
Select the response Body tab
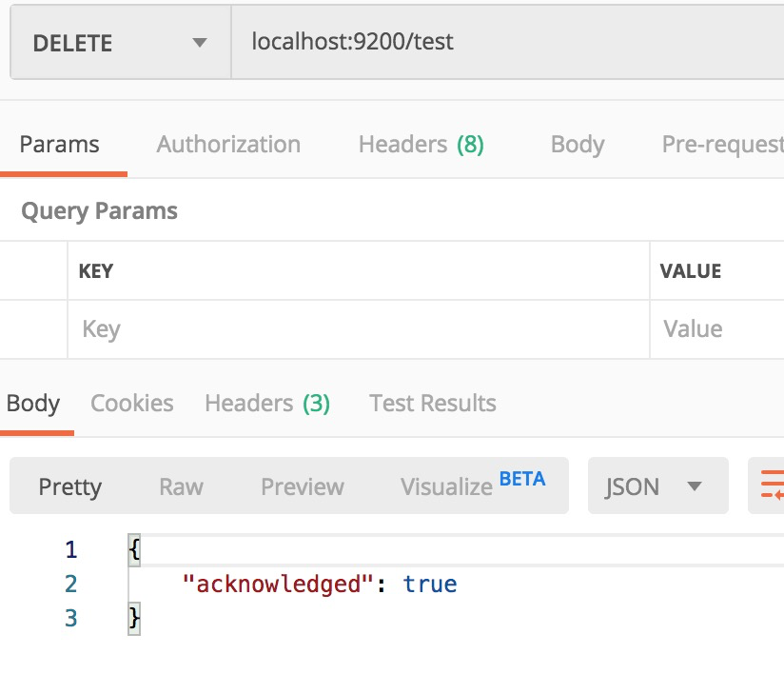(33, 404)
